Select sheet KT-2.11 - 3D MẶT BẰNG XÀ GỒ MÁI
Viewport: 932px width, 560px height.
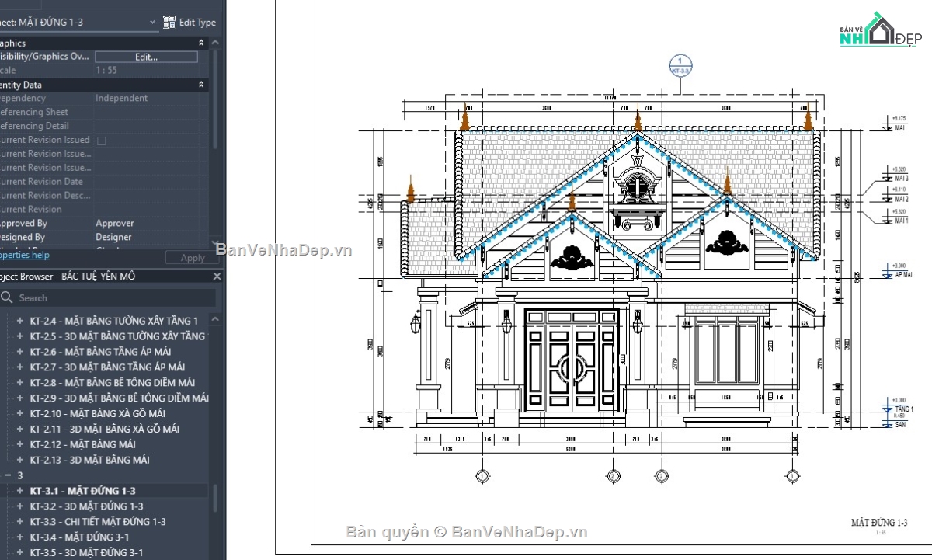pyautogui.click(x=105, y=430)
